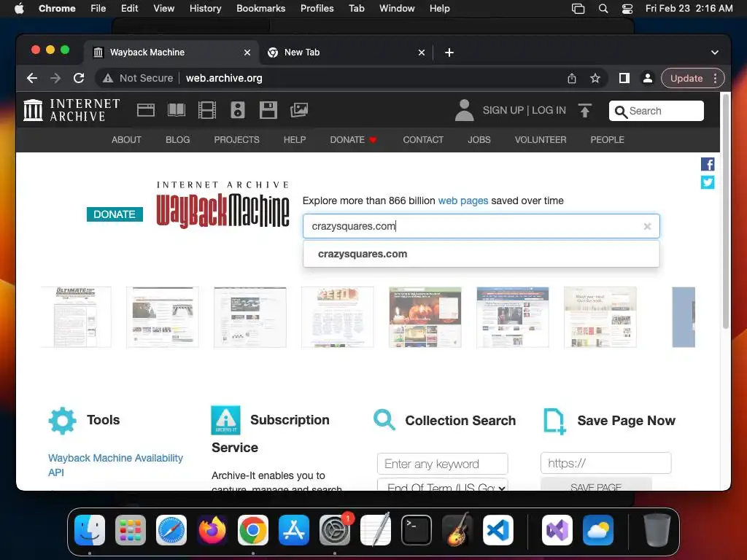Open Firefox from the Dock

212,530
